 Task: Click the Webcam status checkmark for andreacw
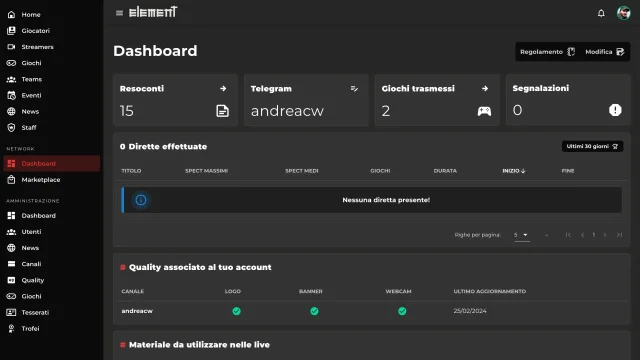click(402, 311)
